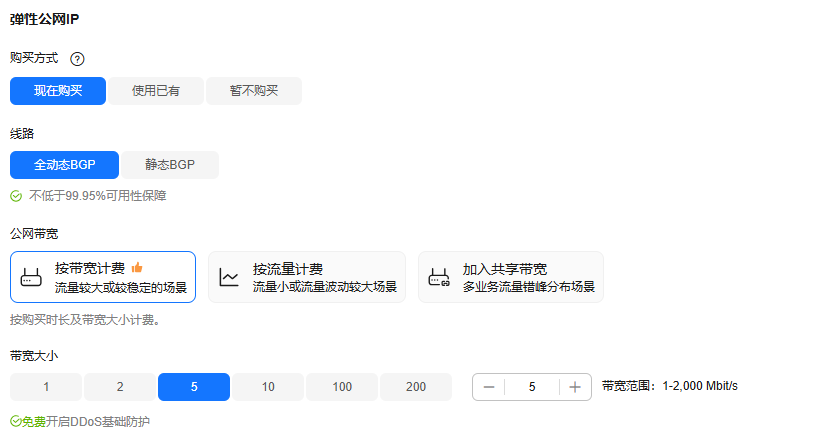827x448 pixels.
Task: Select the 现在购买 option
Action: point(58,91)
